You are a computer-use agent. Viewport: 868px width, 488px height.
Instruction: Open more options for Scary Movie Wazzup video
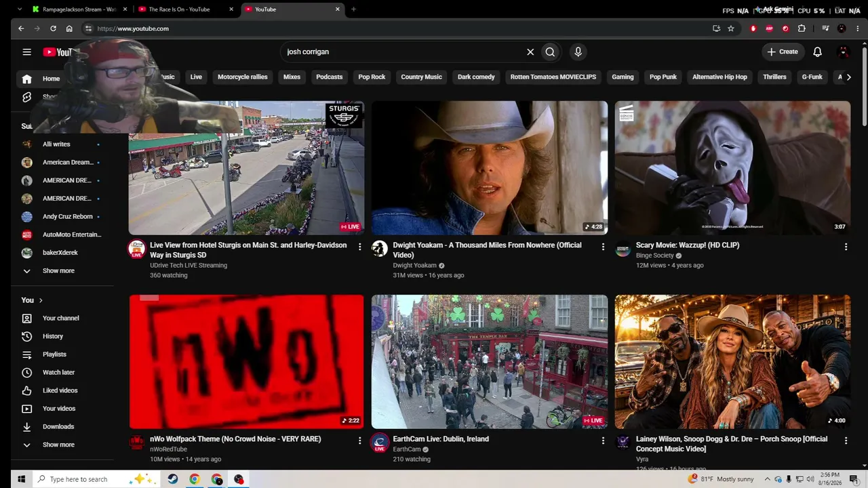click(x=846, y=247)
